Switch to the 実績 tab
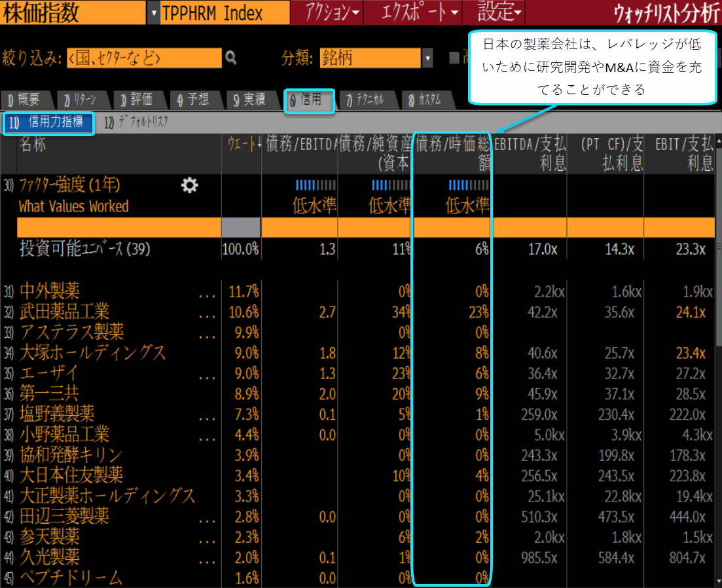This screenshot has width=722, height=588. 251,100
